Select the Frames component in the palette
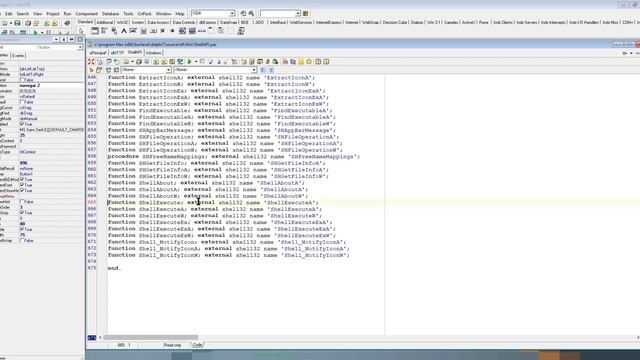This screenshot has width=640, height=360. pos(95,31)
